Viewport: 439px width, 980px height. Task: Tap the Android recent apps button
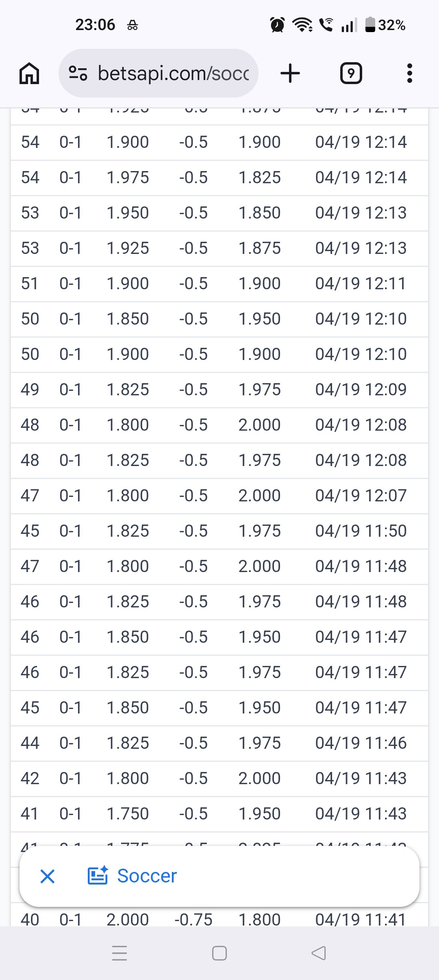pos(120,953)
